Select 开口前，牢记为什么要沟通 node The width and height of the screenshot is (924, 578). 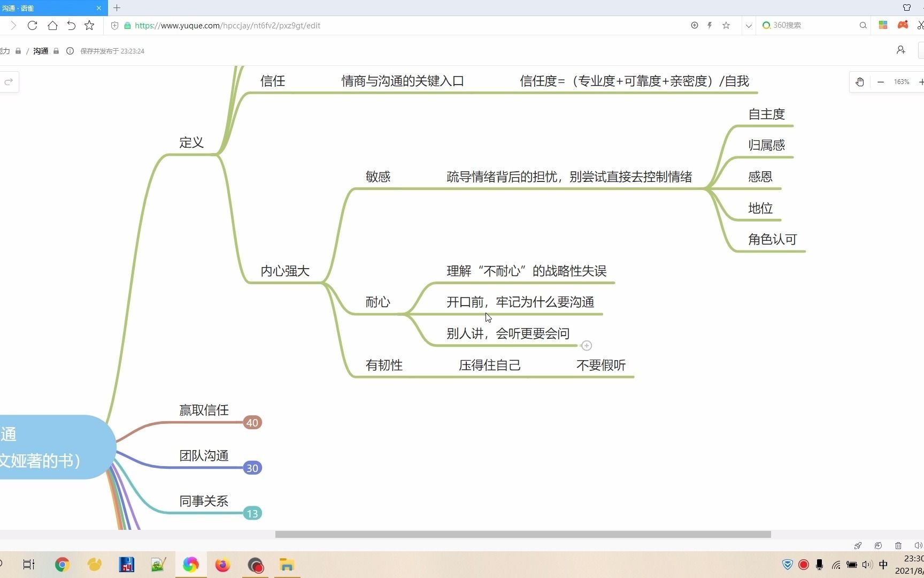(x=520, y=302)
